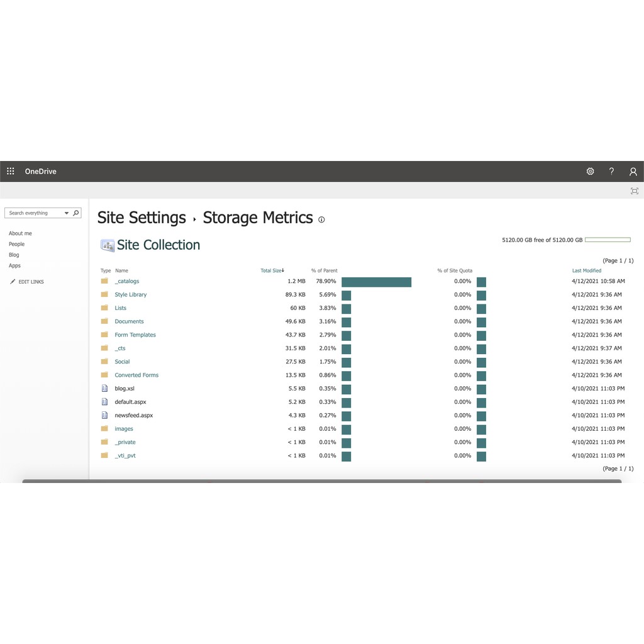This screenshot has width=644, height=644.
Task: Click the Storage Metrics info icon
Action: point(321,219)
